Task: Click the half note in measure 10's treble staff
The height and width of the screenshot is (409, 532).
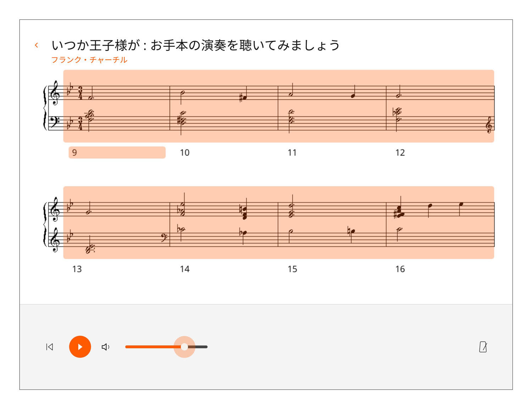Action: pos(182,93)
